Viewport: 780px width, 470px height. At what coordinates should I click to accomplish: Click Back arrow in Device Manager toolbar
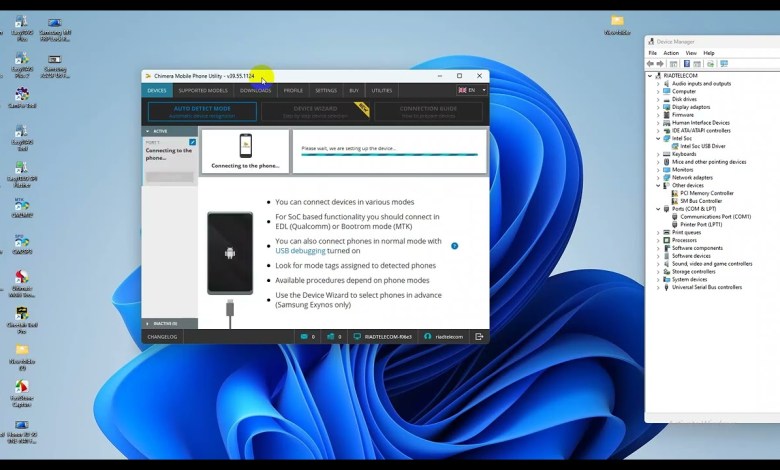point(650,64)
